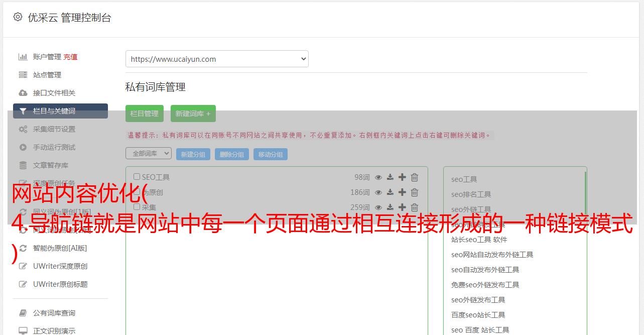
Task: Click the gears icon next to 采集细节设置
Action: tap(23, 129)
